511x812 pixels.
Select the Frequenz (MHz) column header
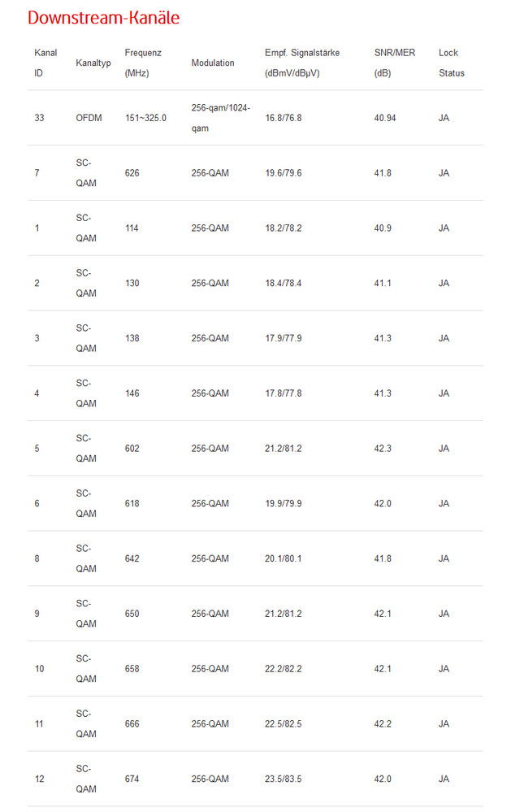[143, 63]
